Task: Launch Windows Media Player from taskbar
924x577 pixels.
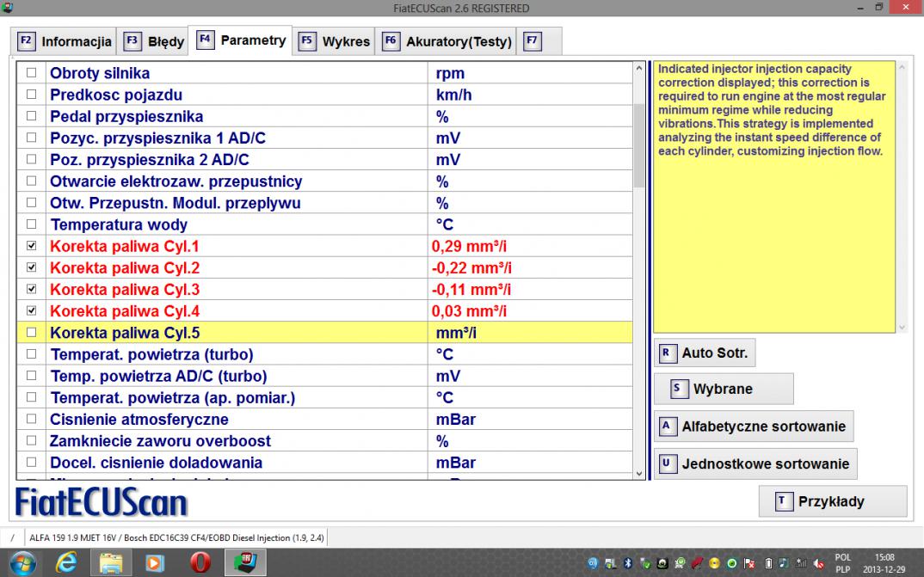Action: coord(155,563)
